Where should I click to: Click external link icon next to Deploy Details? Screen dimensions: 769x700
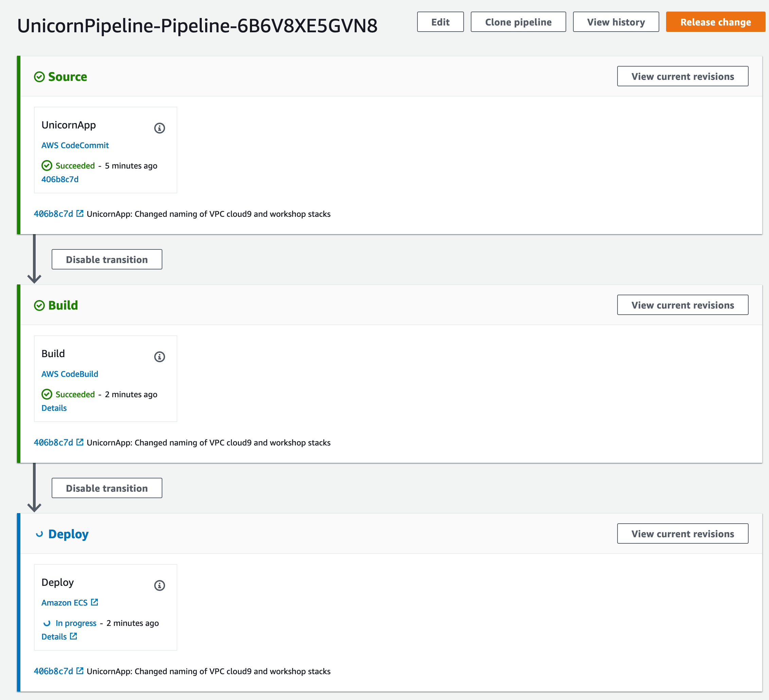click(x=74, y=636)
